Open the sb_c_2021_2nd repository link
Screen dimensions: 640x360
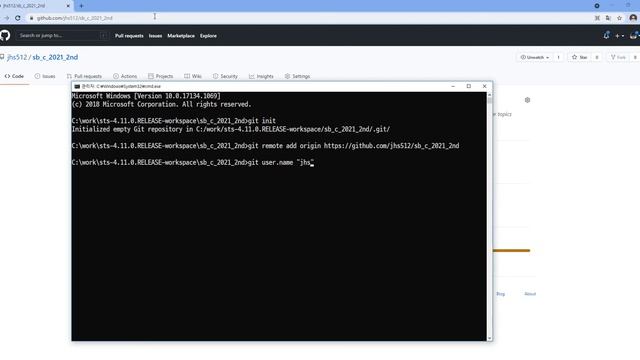coord(55,57)
